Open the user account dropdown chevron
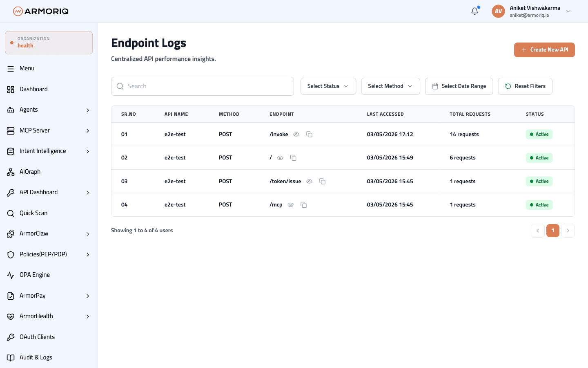This screenshot has width=588, height=368. [568, 11]
